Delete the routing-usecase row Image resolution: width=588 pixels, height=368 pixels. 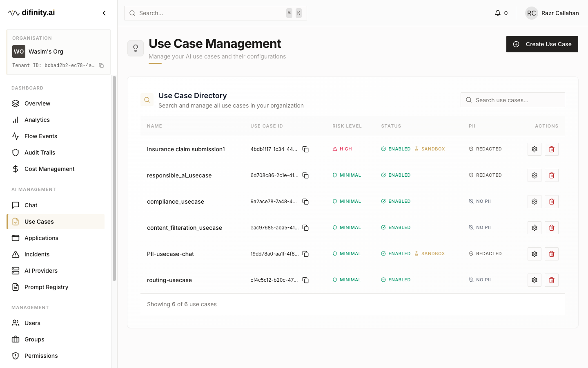pyautogui.click(x=552, y=280)
